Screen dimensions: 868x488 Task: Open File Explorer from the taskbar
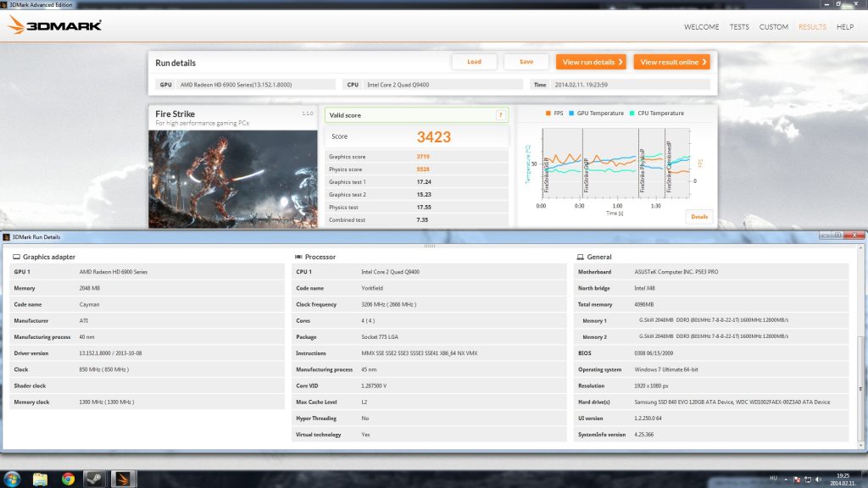(x=40, y=479)
